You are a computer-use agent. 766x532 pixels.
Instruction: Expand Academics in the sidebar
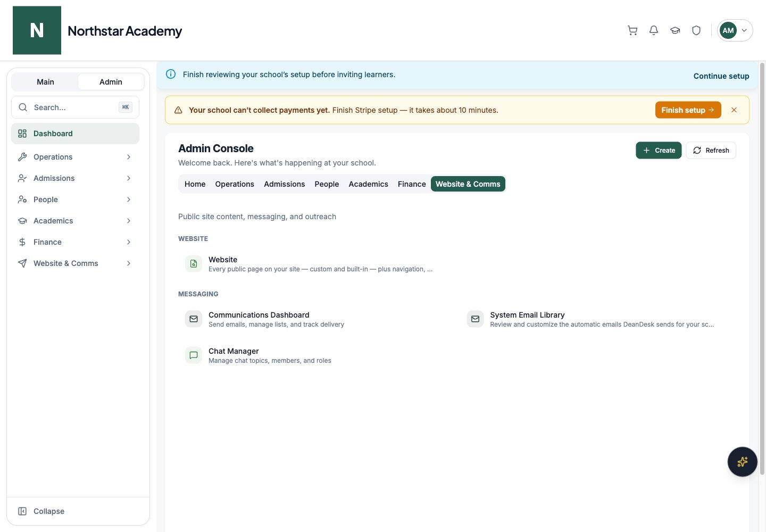[x=75, y=221]
